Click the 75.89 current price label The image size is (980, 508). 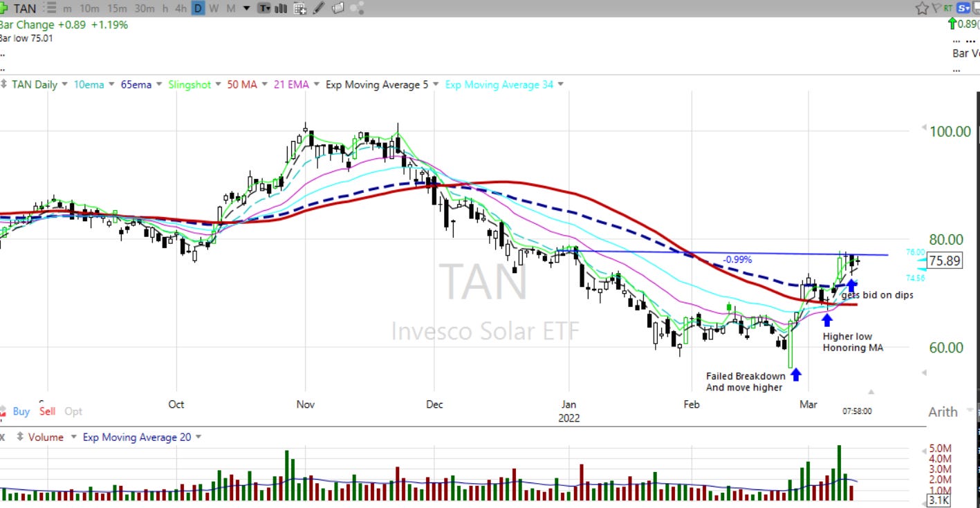pyautogui.click(x=944, y=261)
